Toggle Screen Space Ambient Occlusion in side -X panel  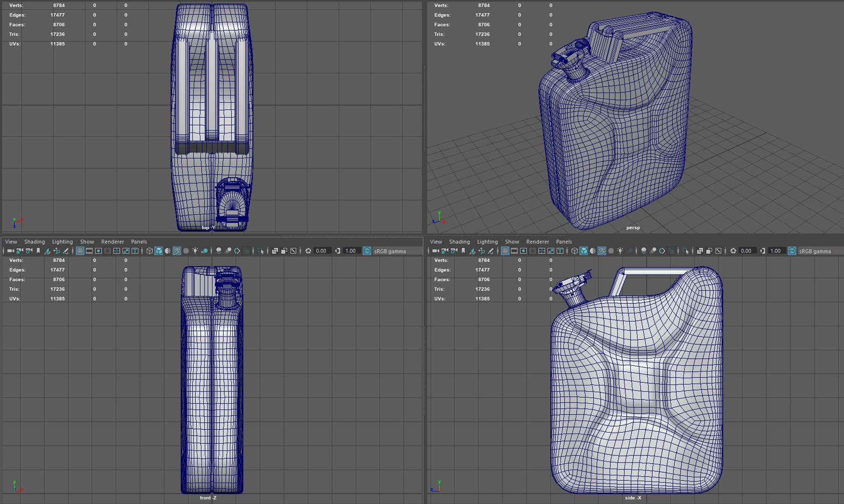coord(644,251)
